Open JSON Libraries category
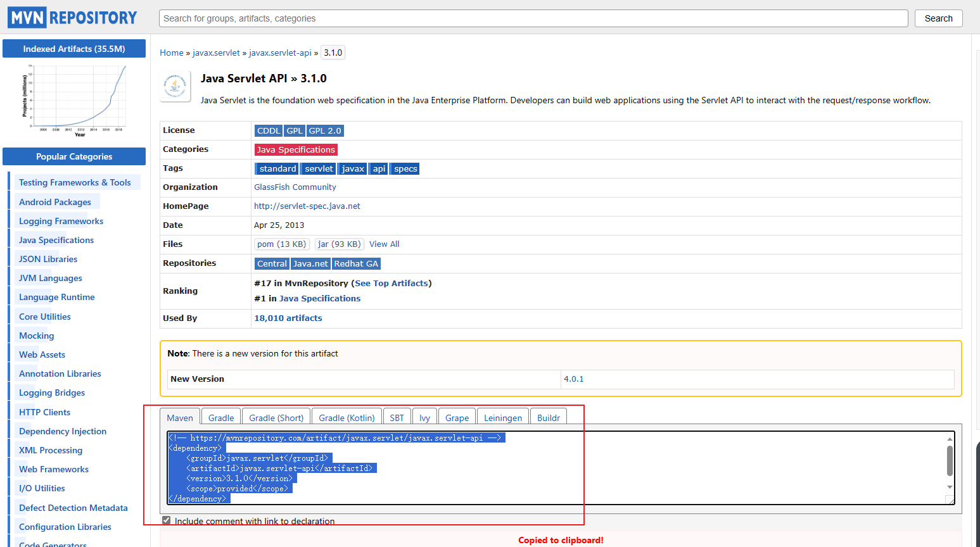The height and width of the screenshot is (547, 980). click(48, 259)
